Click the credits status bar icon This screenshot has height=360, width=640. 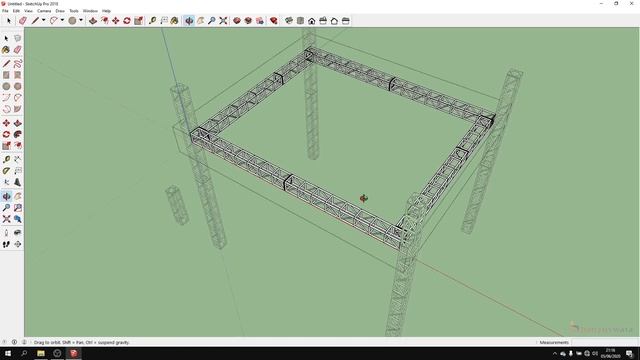14,342
